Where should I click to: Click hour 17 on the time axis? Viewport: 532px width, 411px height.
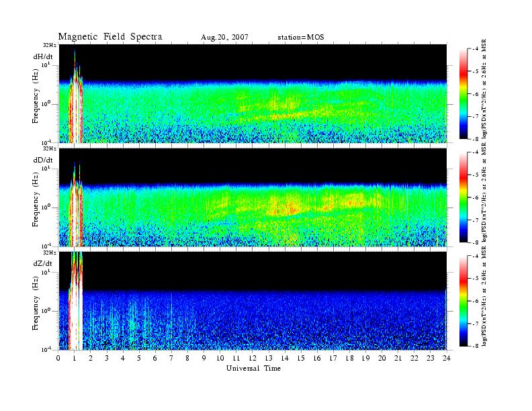tap(334, 359)
